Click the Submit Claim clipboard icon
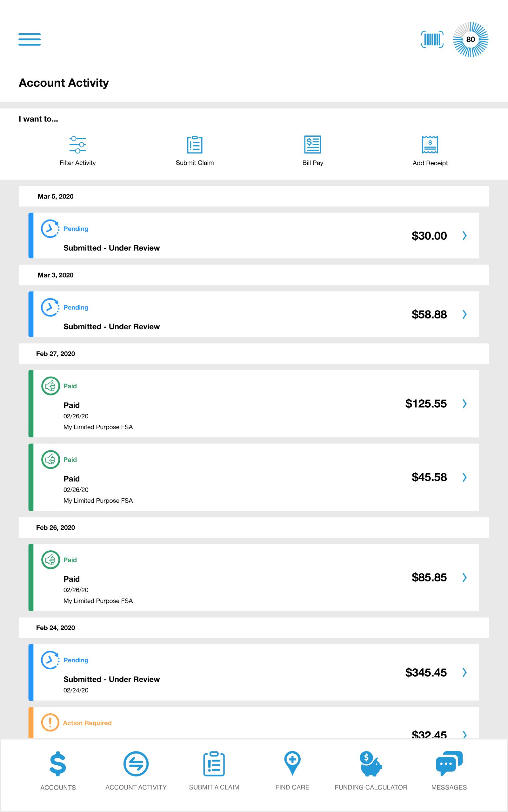The width and height of the screenshot is (508, 812). point(195,145)
